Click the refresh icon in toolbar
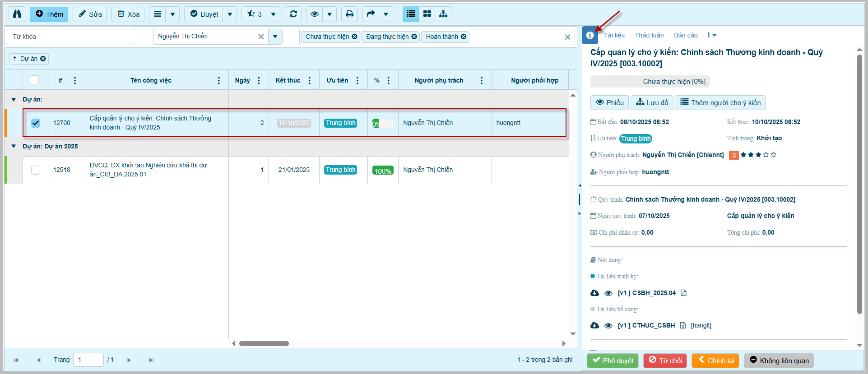Viewport: 868px width, 374px height. coord(293,14)
